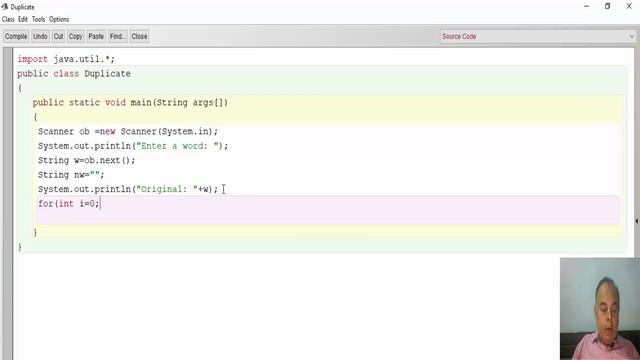Click the 'String nw="";' line
This screenshot has width=640, height=360.
point(71,175)
